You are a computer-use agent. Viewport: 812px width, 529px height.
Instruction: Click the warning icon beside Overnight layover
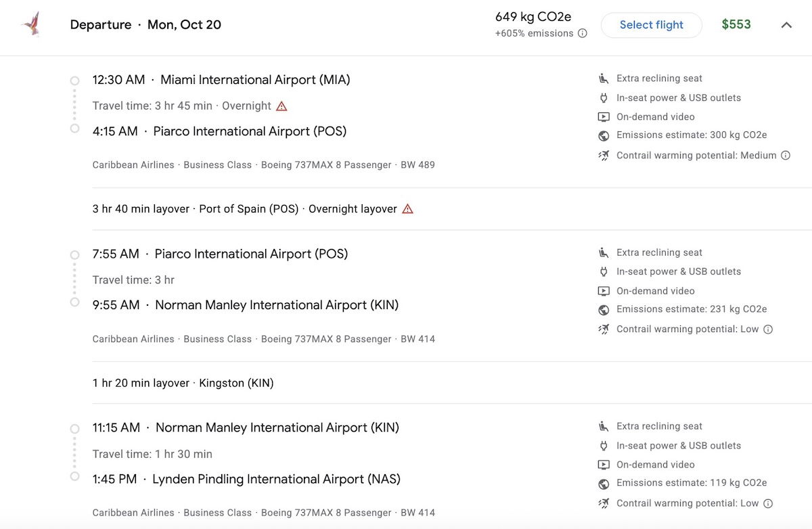coord(407,209)
